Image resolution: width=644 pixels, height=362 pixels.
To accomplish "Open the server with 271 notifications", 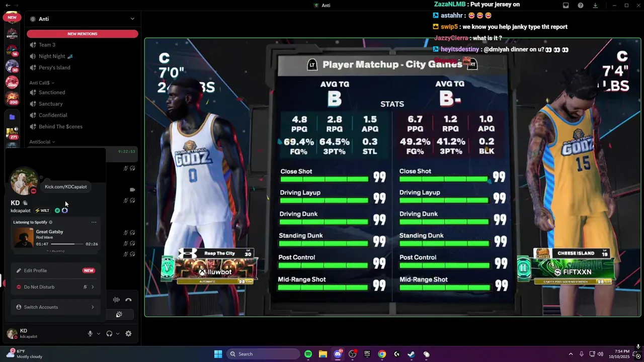I will click(12, 133).
